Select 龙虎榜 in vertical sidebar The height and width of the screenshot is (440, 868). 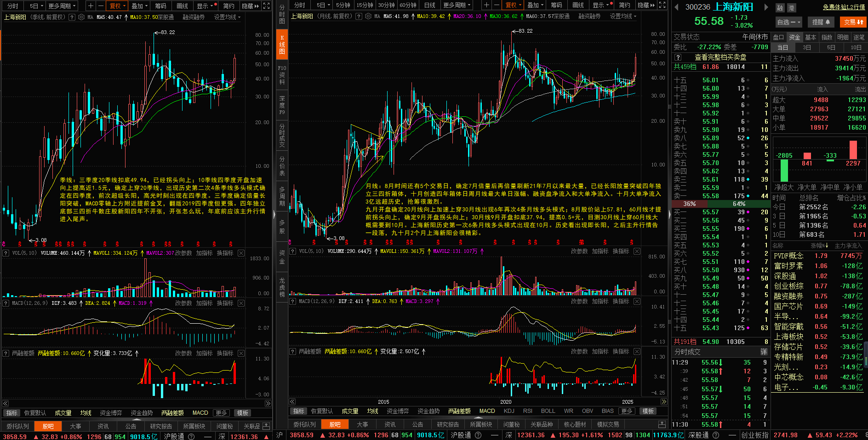tap(282, 287)
